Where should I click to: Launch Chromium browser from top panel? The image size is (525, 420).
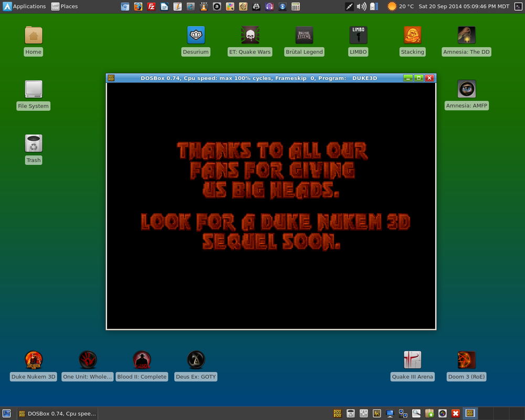click(125, 6)
